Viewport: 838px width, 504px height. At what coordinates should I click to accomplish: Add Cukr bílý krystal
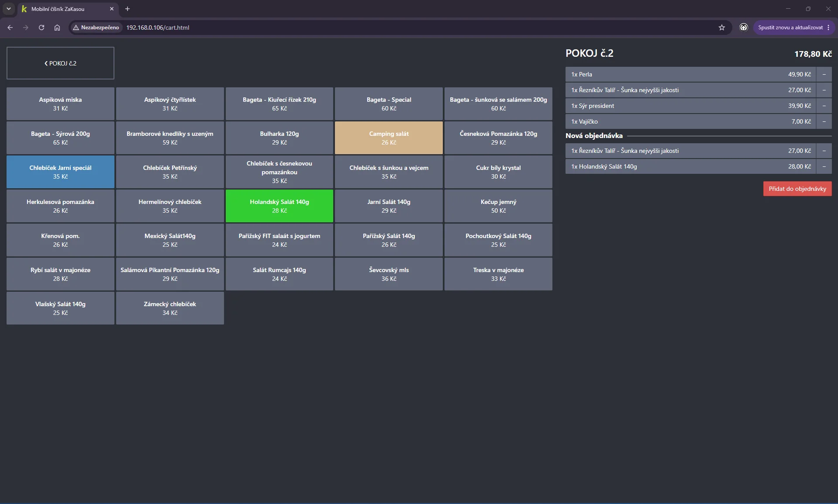(x=498, y=172)
